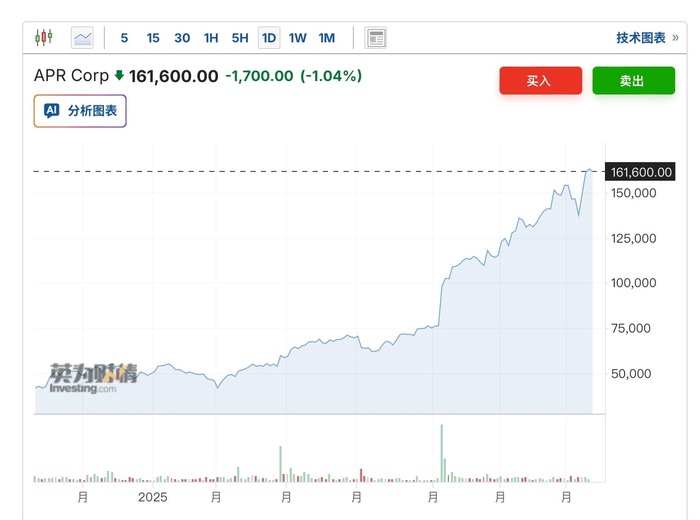Open the news table layout icon
The height and width of the screenshot is (520, 700).
pos(375,38)
